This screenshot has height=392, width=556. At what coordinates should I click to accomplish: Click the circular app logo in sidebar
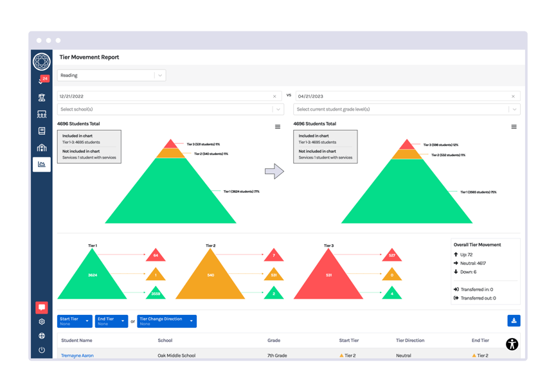[x=42, y=61]
